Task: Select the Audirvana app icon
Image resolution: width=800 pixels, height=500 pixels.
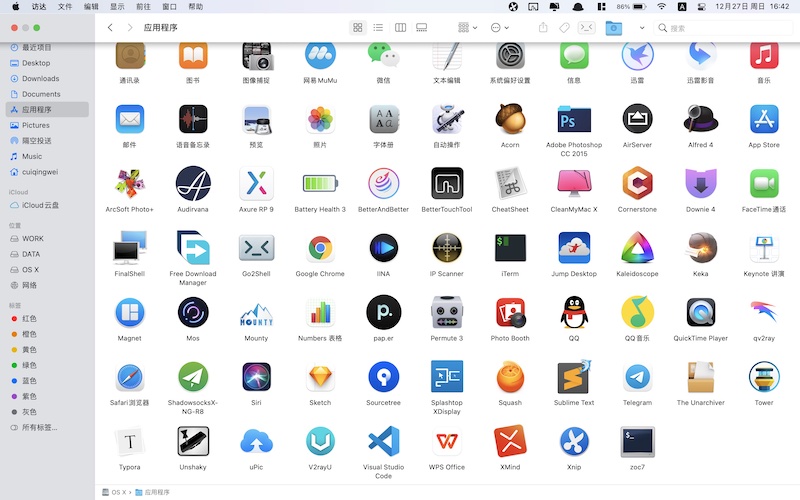Action: (193, 183)
